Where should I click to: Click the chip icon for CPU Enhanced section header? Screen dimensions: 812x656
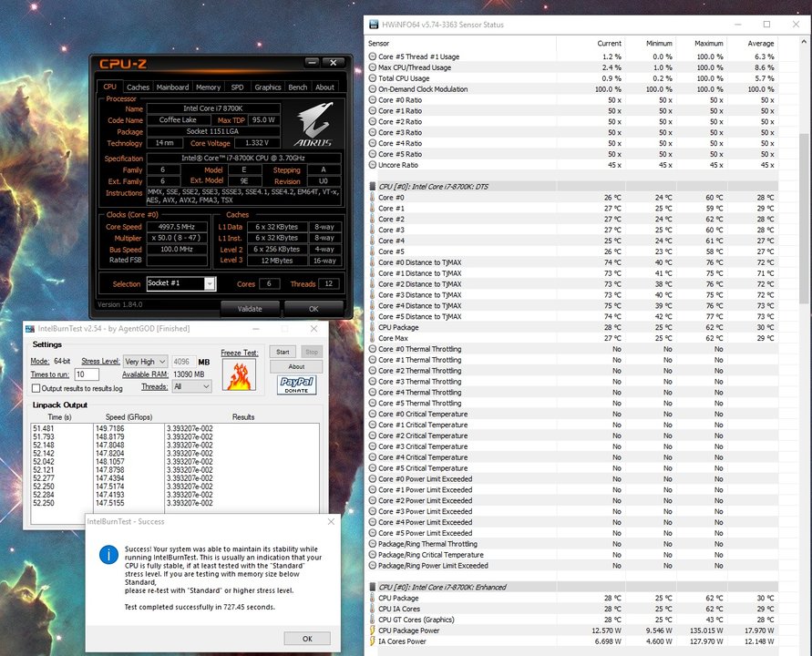coord(373,587)
